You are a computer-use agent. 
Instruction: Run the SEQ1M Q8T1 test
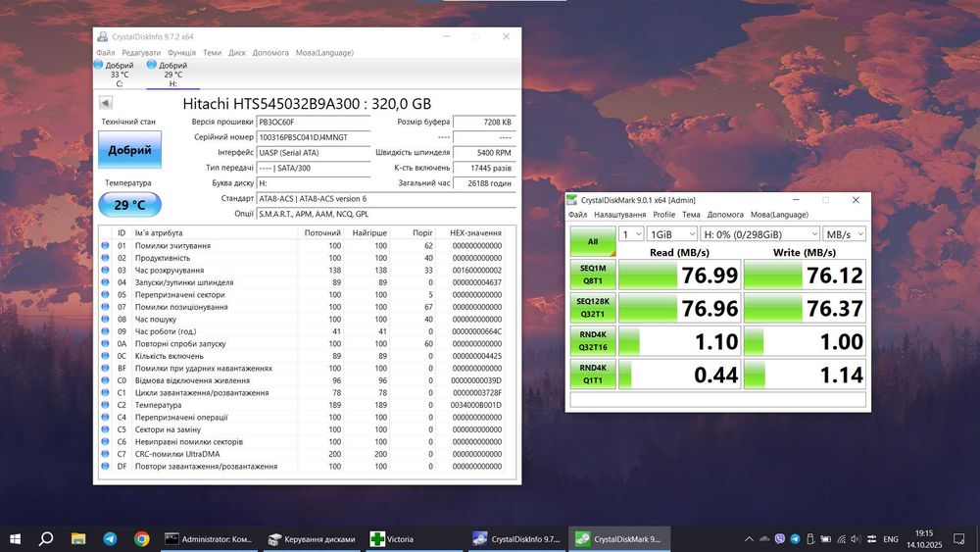593,275
